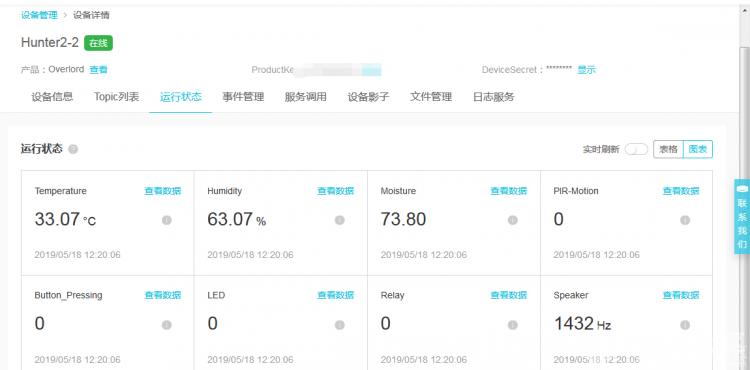Open the 设备信息 tab

click(x=52, y=97)
